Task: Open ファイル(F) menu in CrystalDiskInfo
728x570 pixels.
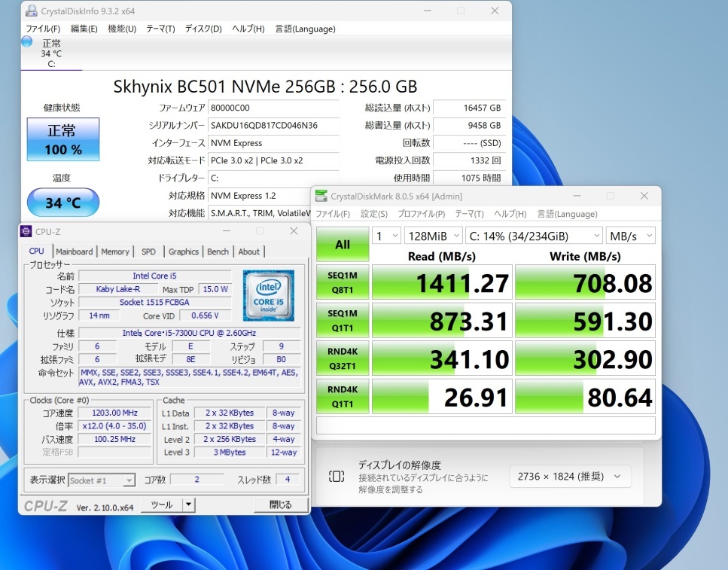Action: 43,29
